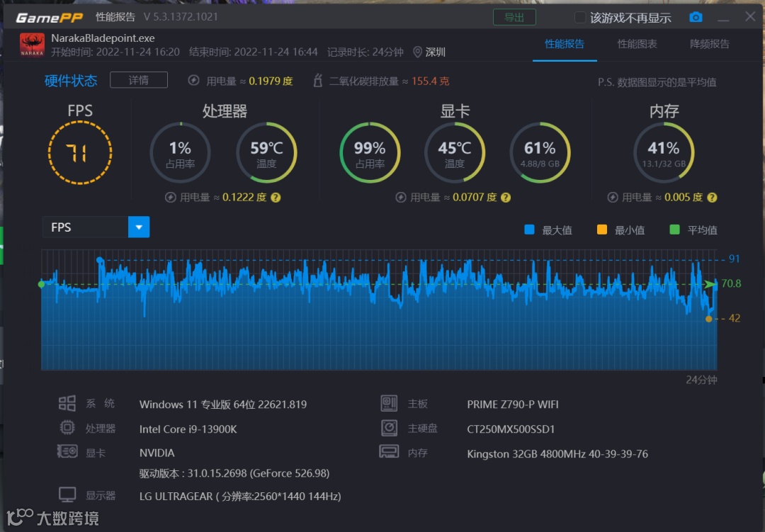Image resolution: width=765 pixels, height=532 pixels.
Task: Click the 记录时长: 24分钟 text
Action: click(365, 52)
